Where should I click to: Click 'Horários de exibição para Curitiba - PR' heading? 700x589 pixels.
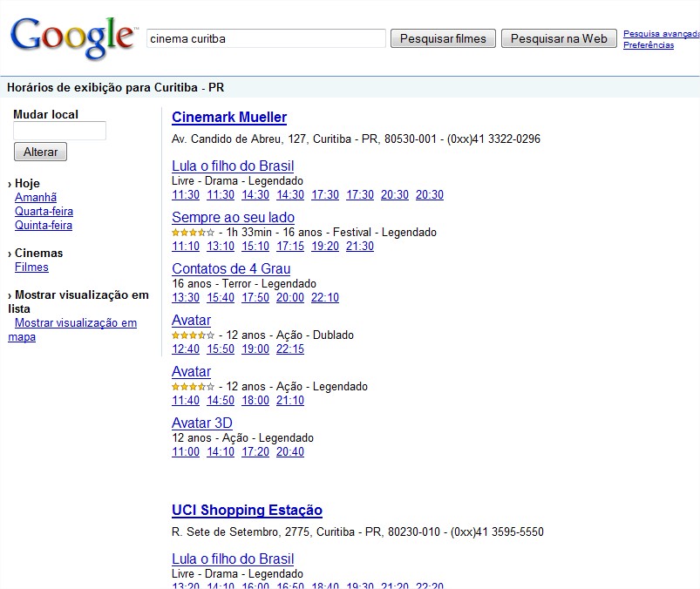coord(116,87)
